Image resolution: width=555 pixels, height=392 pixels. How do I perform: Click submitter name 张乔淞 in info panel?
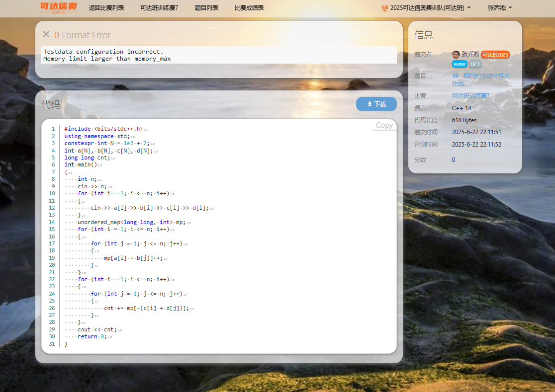click(470, 54)
